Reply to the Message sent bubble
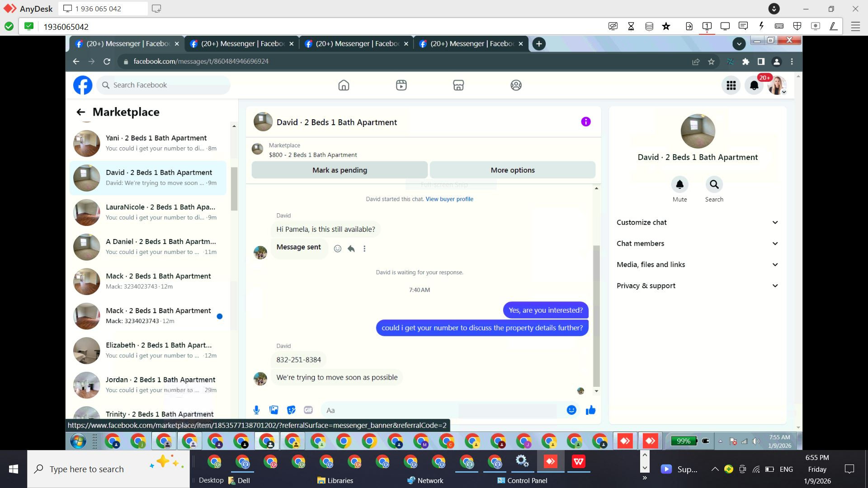 (351, 249)
